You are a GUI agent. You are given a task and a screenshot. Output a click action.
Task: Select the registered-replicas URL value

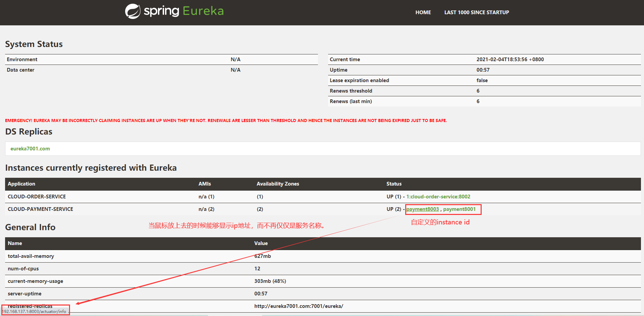(x=299, y=306)
